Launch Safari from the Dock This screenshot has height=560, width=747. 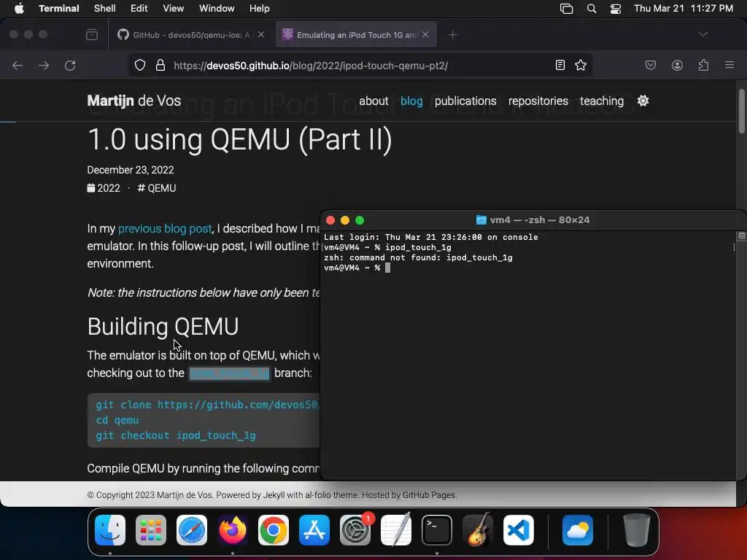[192, 530]
